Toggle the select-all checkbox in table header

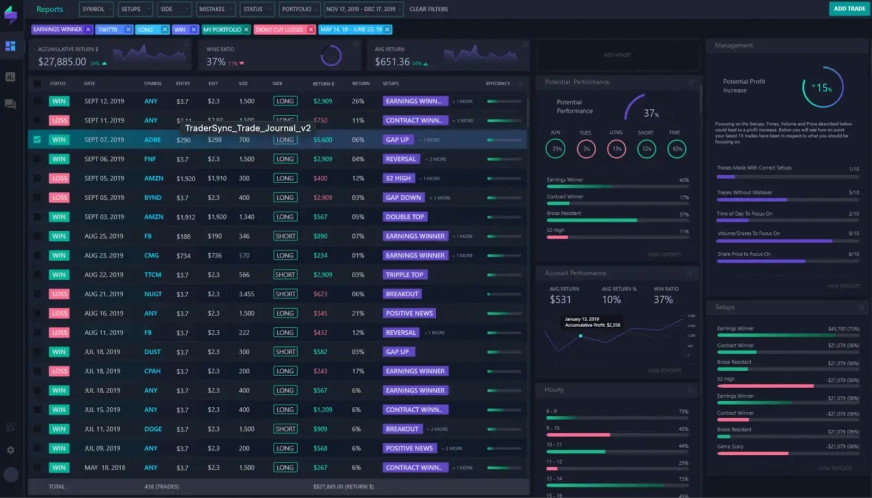point(37,83)
